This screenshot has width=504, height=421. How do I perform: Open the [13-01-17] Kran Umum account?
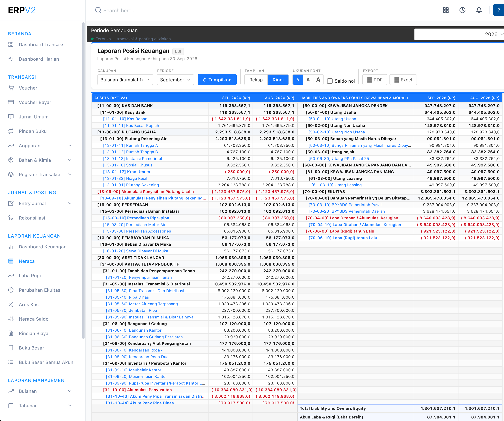pyautogui.click(x=126, y=172)
